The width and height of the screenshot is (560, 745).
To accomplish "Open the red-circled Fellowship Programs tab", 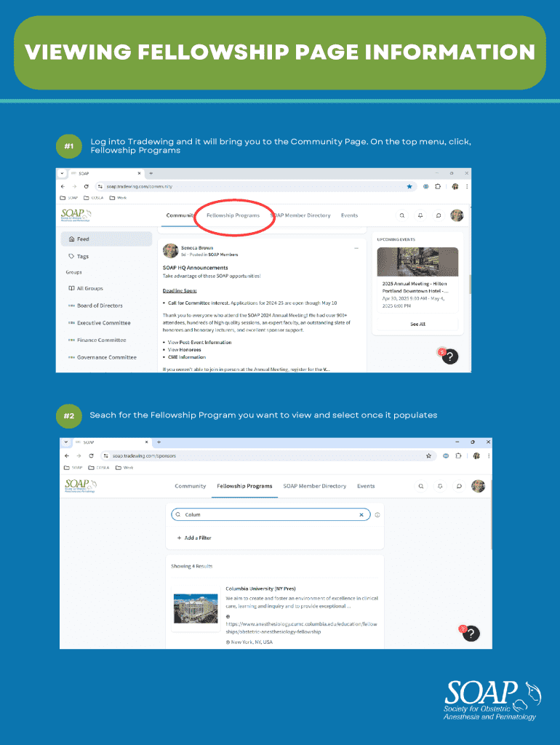I will 233,215.
